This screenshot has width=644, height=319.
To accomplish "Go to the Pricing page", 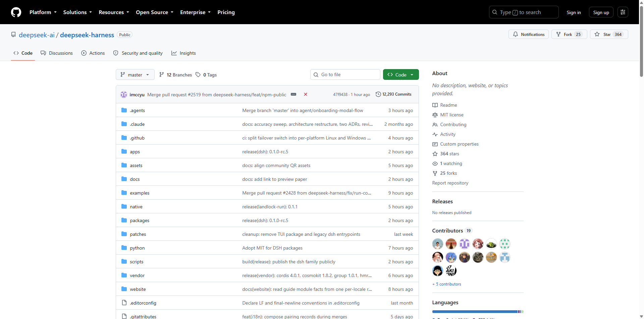I will click(x=226, y=12).
